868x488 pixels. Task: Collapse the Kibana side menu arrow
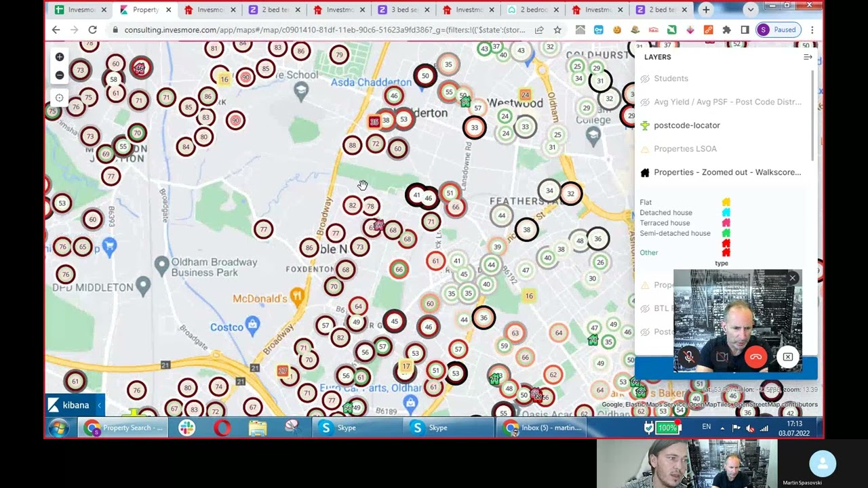[x=99, y=405]
